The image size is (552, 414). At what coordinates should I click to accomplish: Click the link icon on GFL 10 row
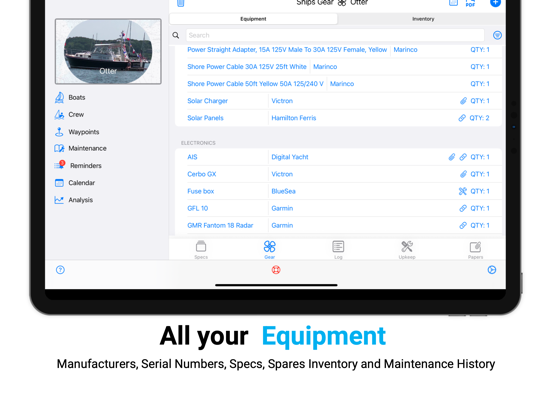point(463,208)
